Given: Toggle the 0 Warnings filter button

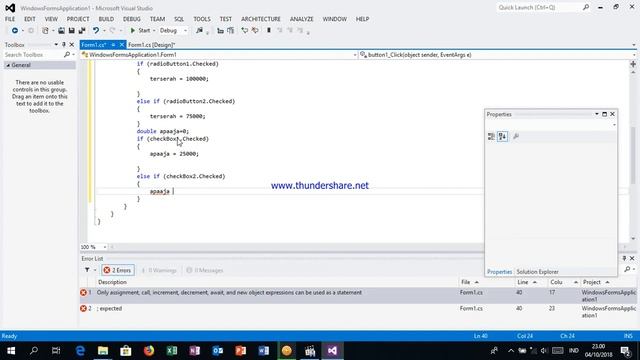Looking at the screenshot, I should (159, 270).
